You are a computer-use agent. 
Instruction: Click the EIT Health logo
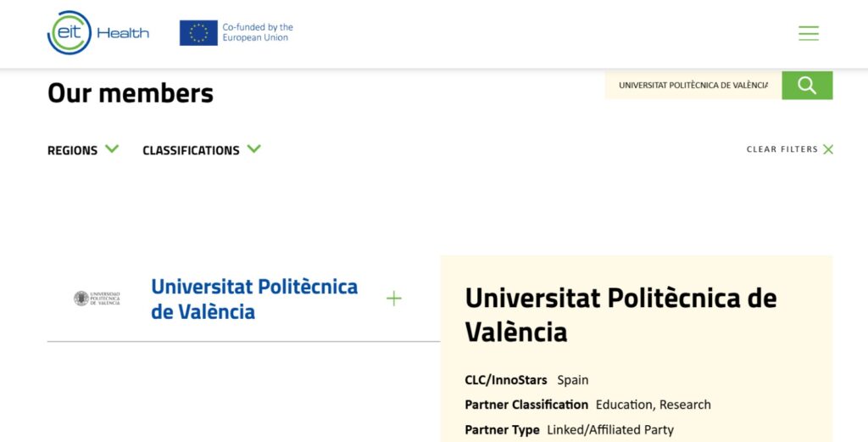point(98,33)
